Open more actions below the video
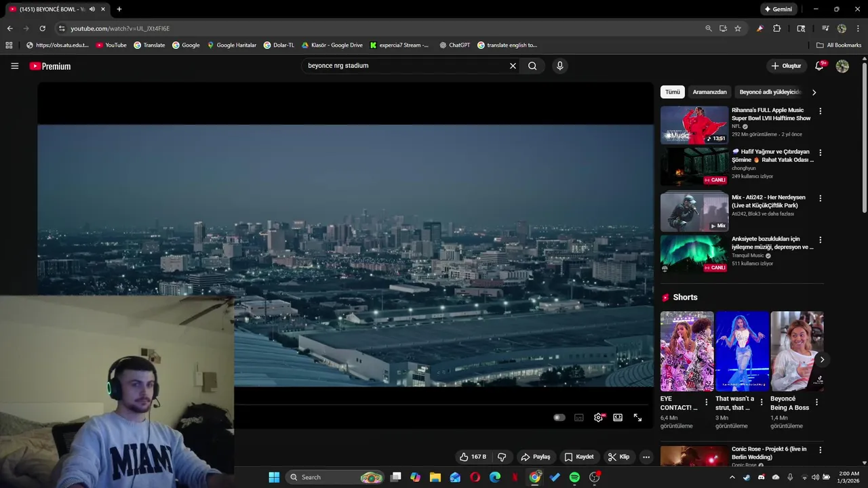 (x=646, y=457)
